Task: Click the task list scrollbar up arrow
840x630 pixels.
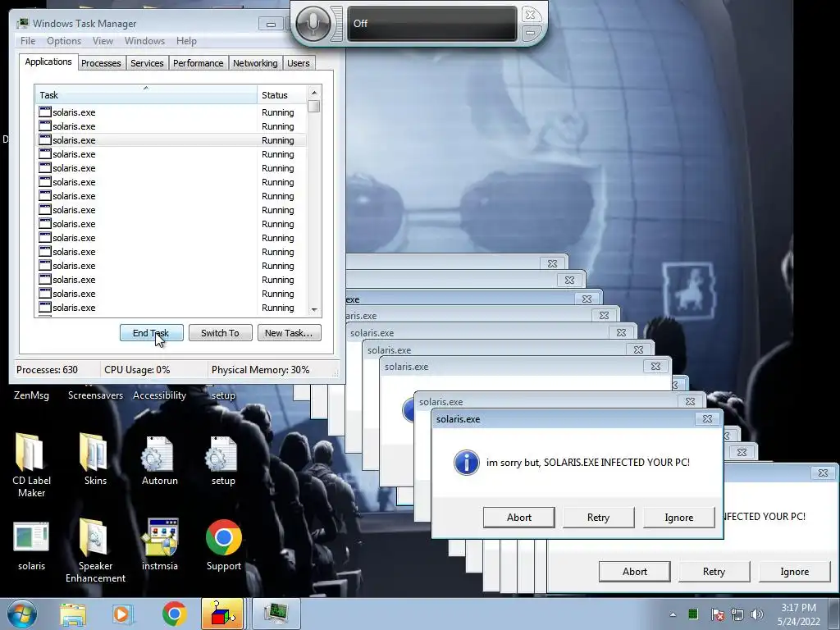Action: [314, 93]
